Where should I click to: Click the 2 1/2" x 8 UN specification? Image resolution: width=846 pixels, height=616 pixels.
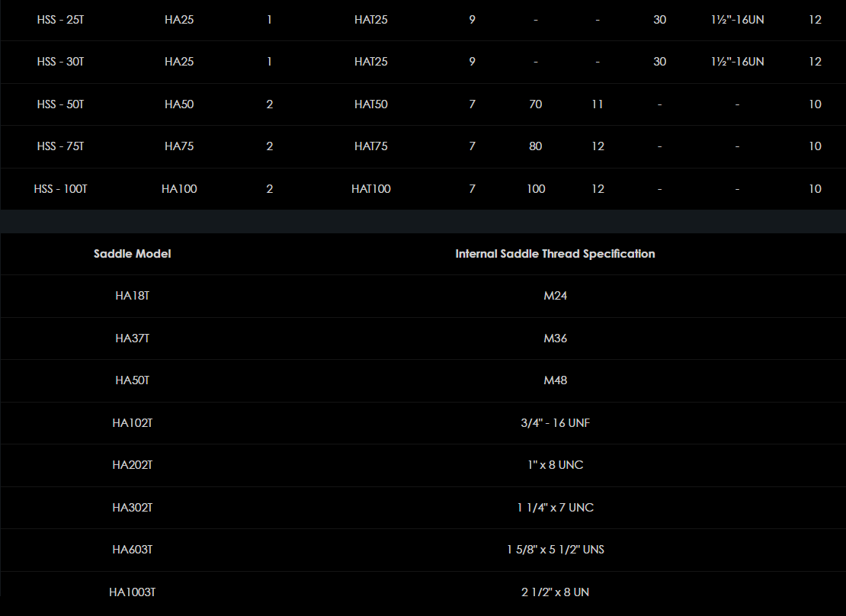tap(555, 592)
